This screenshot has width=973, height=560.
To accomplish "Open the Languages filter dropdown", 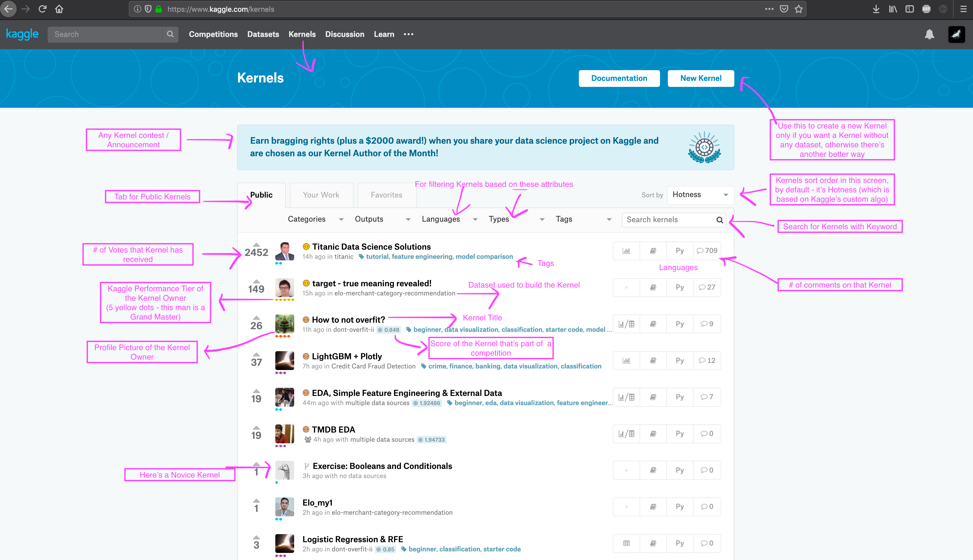I will [x=449, y=219].
